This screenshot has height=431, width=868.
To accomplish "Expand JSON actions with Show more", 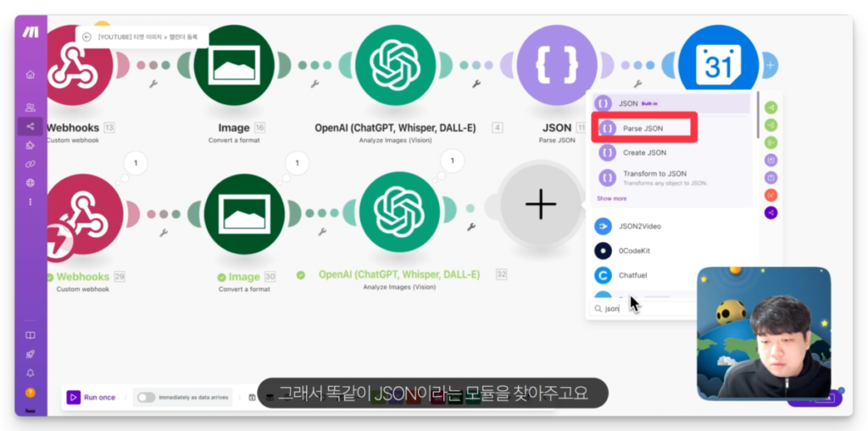I will tap(611, 198).
